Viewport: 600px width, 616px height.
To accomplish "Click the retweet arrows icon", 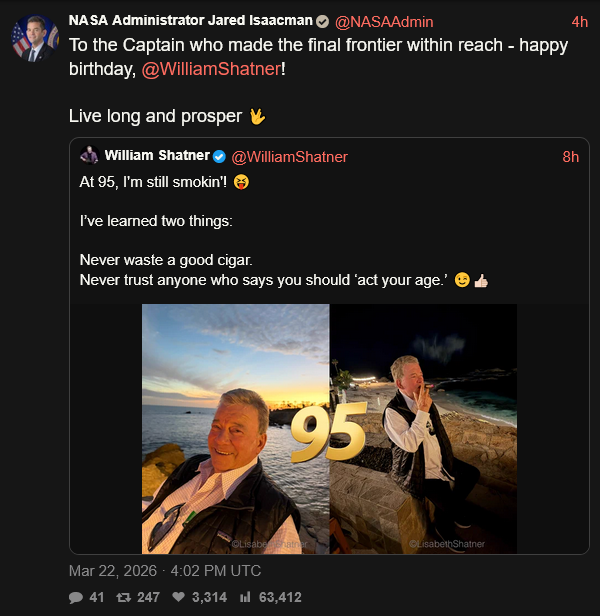I will [126, 597].
